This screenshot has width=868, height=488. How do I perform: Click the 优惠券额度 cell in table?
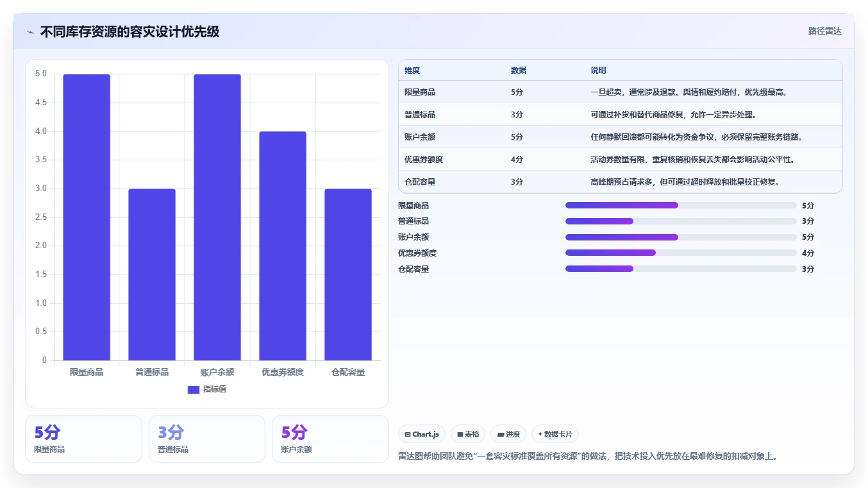point(424,160)
